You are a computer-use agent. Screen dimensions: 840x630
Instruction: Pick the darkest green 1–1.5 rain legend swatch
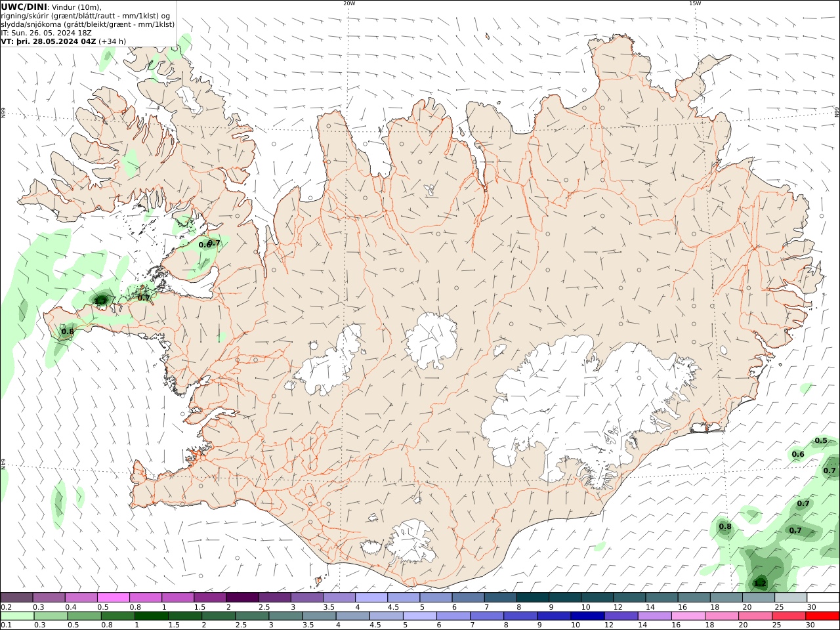(x=152, y=616)
